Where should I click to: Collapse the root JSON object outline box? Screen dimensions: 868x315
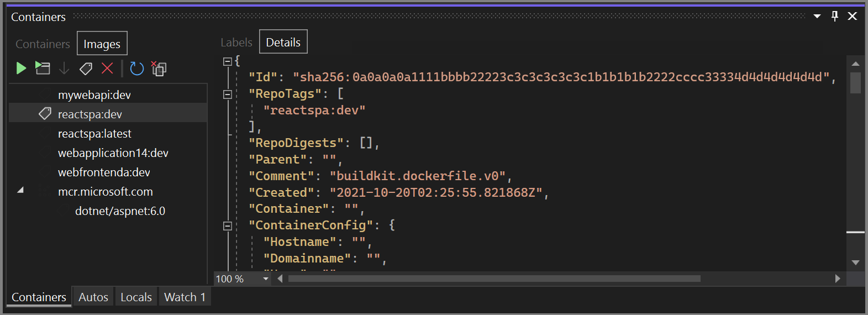click(x=227, y=61)
